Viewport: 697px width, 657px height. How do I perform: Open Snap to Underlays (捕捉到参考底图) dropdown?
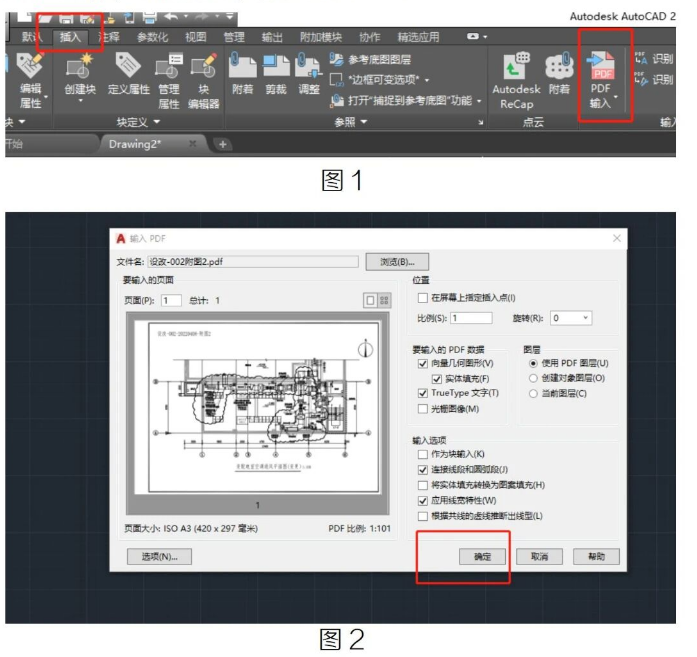coord(479,101)
